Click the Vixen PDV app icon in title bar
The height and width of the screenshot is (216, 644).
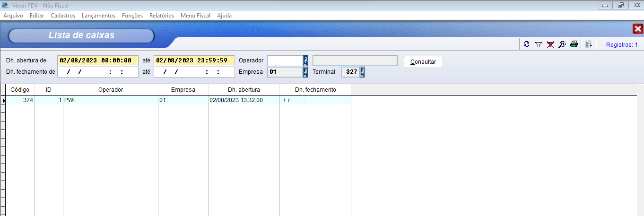click(x=5, y=5)
